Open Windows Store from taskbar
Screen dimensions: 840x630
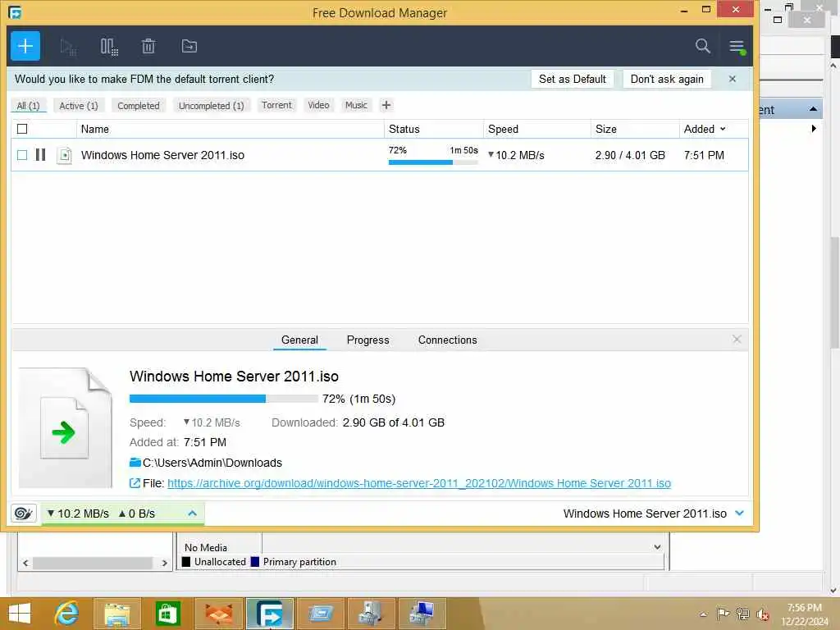coord(167,614)
